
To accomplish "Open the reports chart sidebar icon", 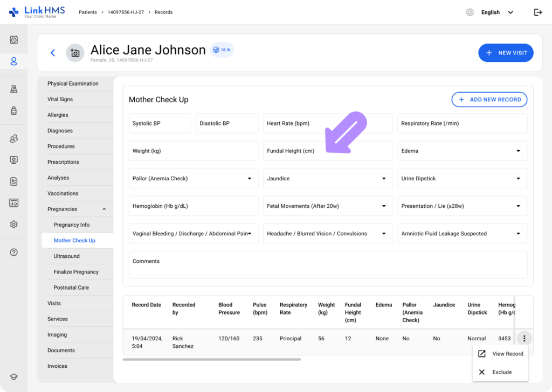I will [13, 203].
